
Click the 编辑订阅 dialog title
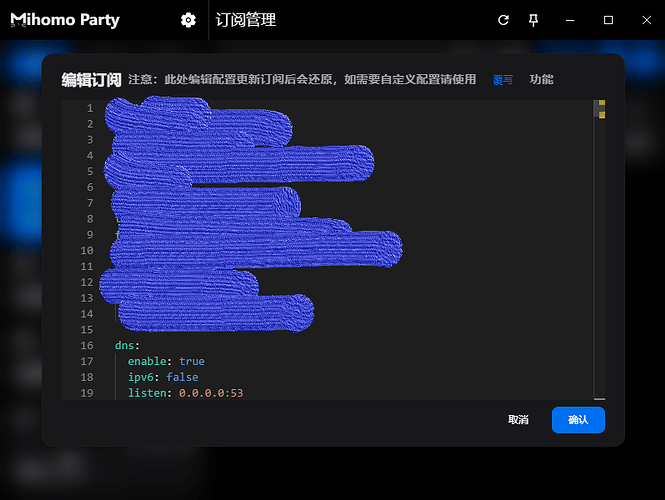click(x=91, y=80)
